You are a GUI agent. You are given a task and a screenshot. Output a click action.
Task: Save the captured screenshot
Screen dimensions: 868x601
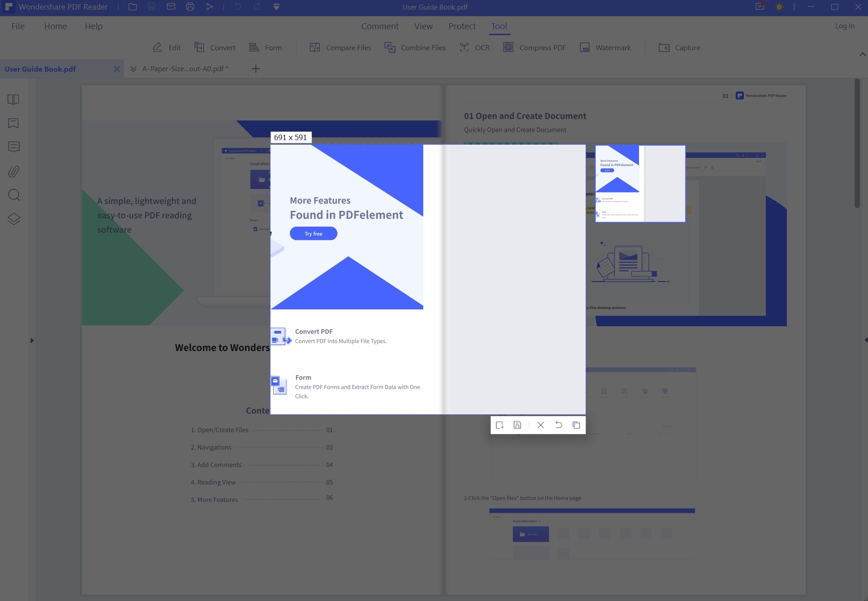click(x=517, y=425)
